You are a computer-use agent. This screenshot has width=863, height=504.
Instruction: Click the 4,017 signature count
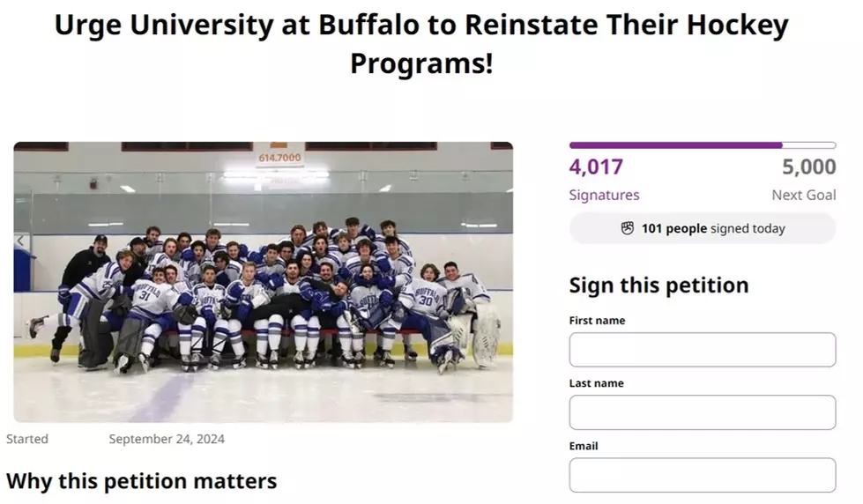point(596,167)
